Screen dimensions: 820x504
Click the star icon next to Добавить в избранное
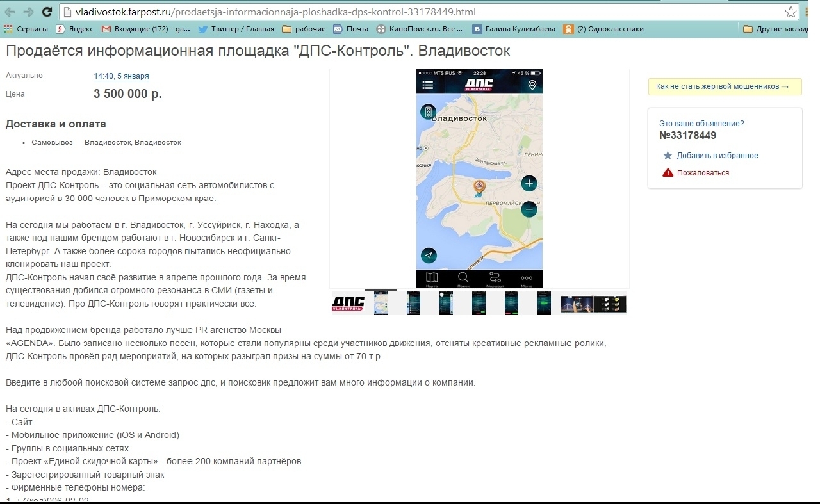(x=668, y=156)
